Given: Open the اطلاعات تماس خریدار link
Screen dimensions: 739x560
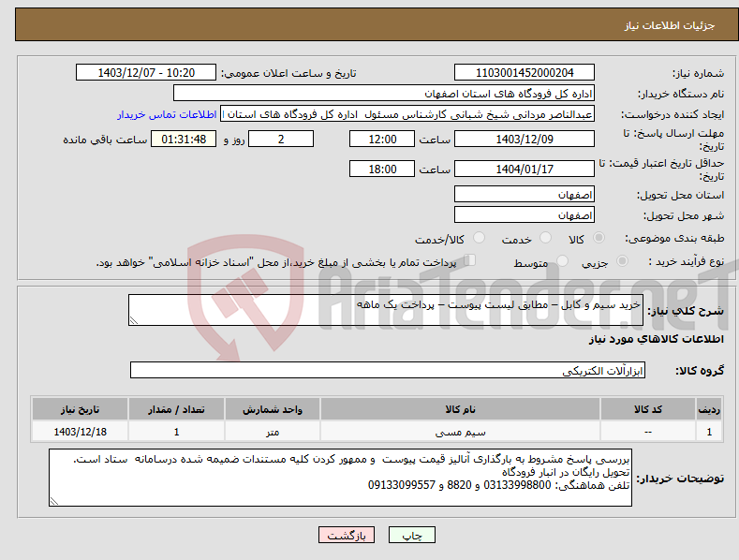Looking at the screenshot, I should click(167, 114).
